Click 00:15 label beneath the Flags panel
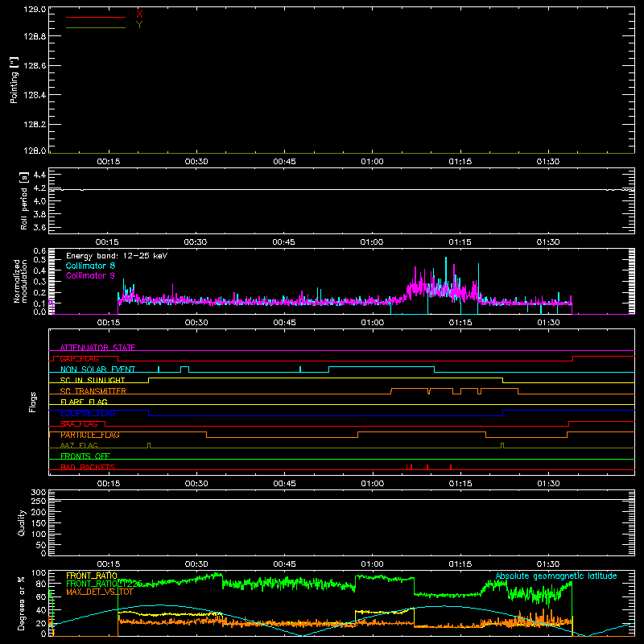 tap(109, 484)
